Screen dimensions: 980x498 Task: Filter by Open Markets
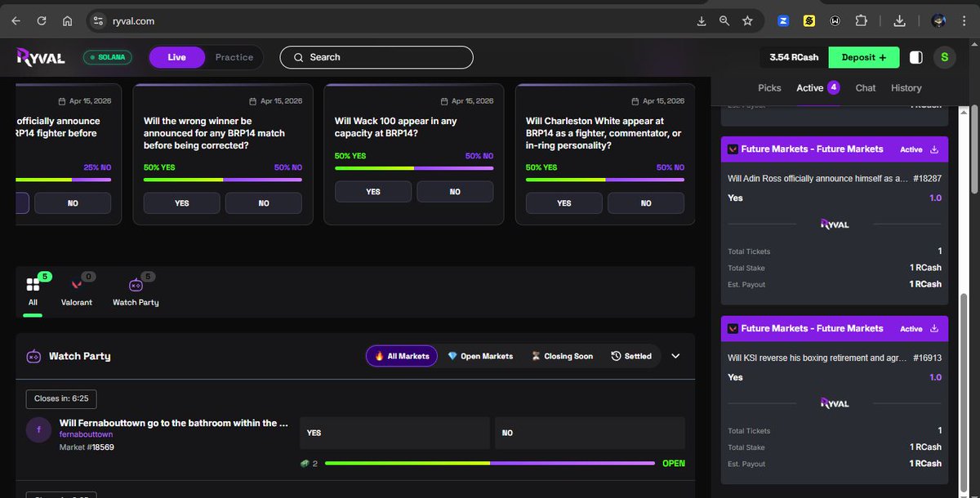[481, 356]
